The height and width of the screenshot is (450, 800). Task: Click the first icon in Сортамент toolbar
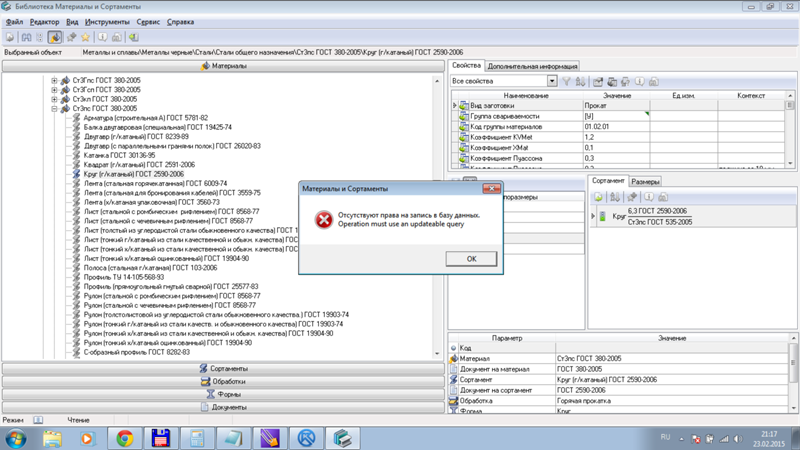pos(598,197)
